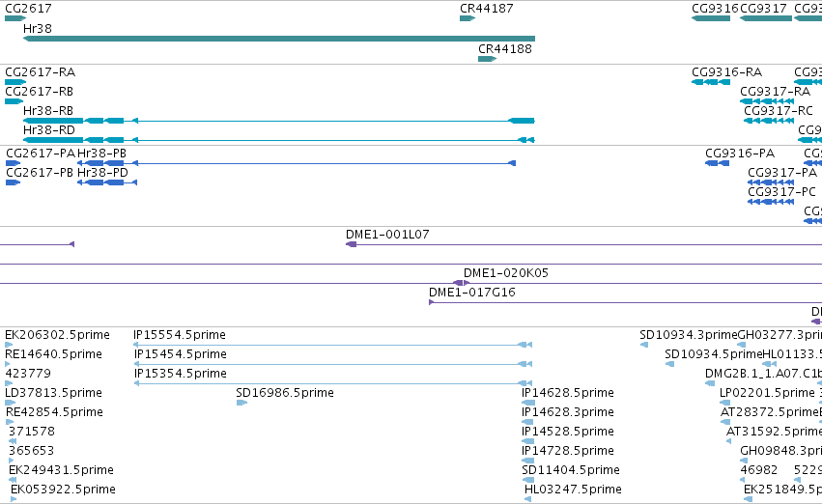Select the CG2617-PA protein feature
Screen dimensions: 822x504
click(13, 163)
